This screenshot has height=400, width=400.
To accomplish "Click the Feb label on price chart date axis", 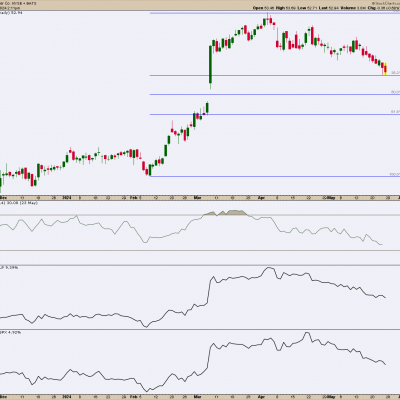I will pos(133,198).
